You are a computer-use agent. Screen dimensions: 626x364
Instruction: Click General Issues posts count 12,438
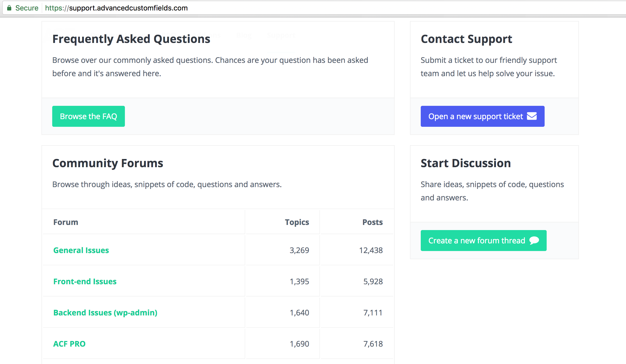pyautogui.click(x=371, y=250)
